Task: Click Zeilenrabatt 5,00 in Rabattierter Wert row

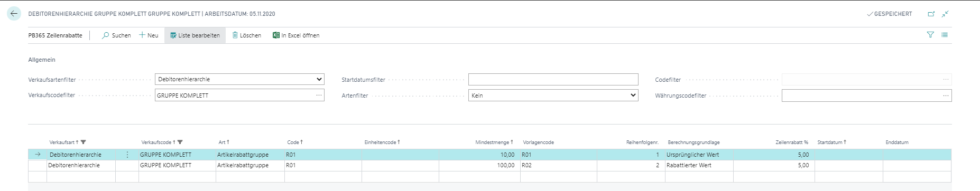Action: [x=774, y=165]
